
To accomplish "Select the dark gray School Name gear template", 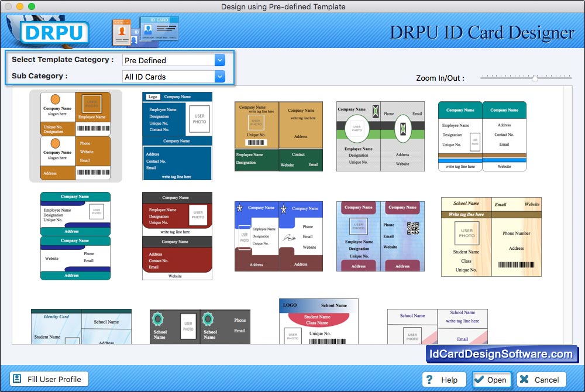I will (200, 326).
